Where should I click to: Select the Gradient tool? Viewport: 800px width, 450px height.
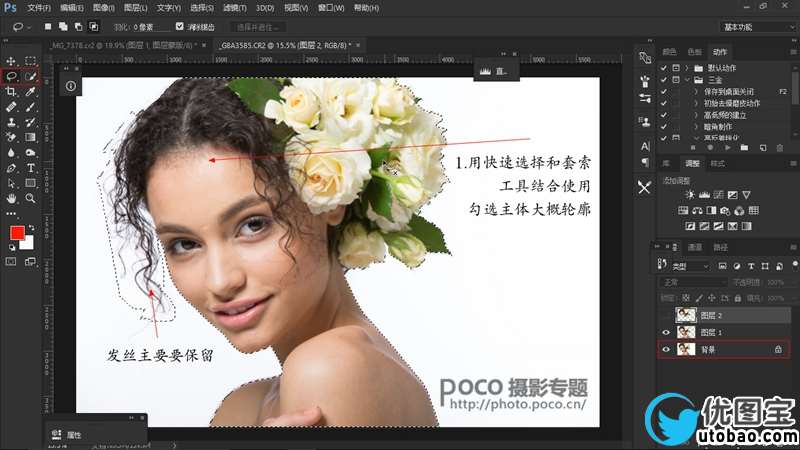pos(30,137)
